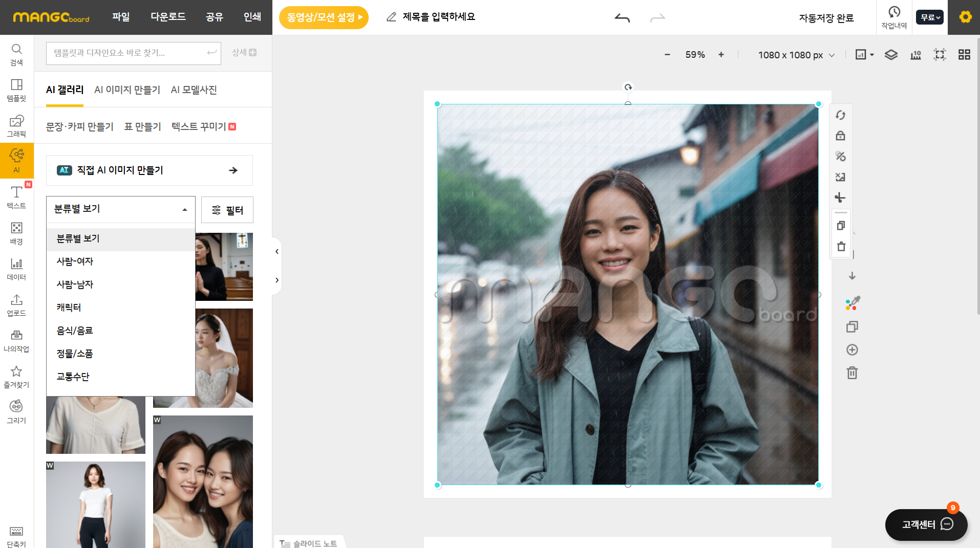This screenshot has height=548, width=980.
Task: Collapse the left panel with the left chevron
Action: 277,251
